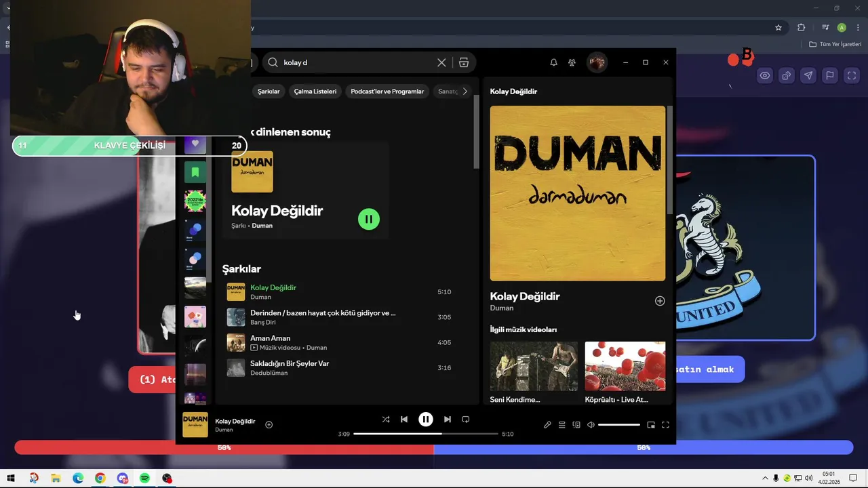This screenshot has height=488, width=868.
Task: Seek on the song progress bar
Action: [x=426, y=434]
